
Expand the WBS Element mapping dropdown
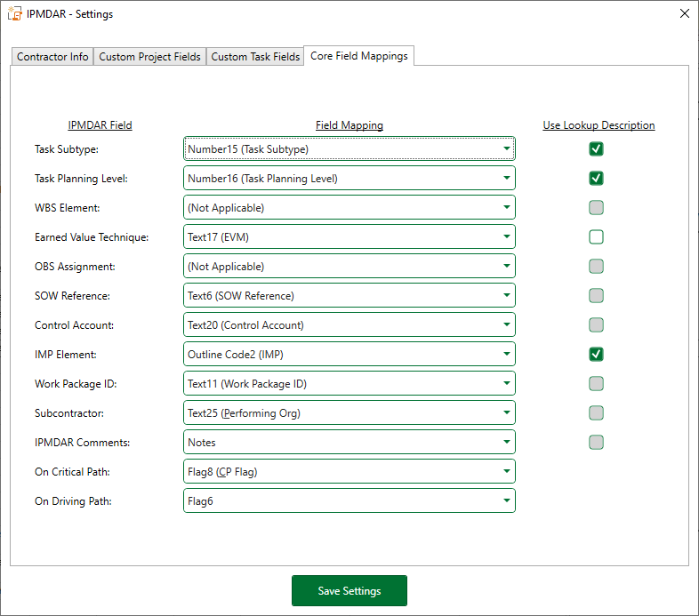coord(349,208)
